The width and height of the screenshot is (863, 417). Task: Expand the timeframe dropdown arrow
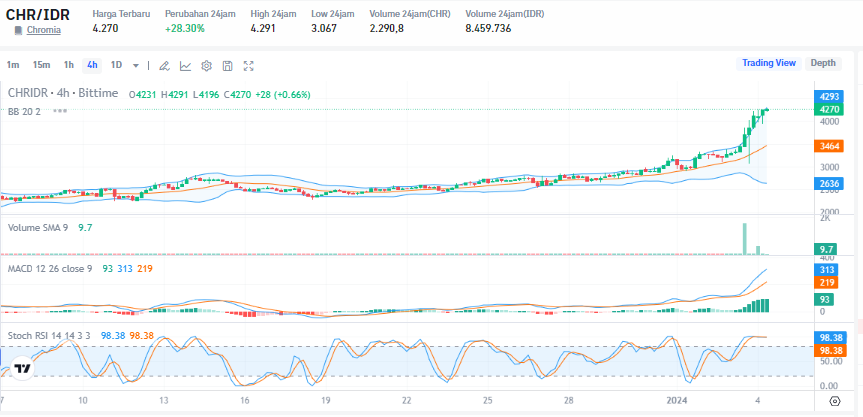[135, 66]
